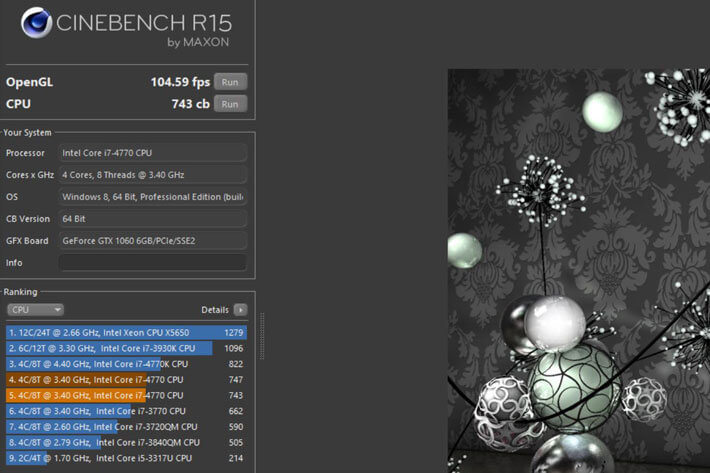710x473 pixels.
Task: Select the highlighted ranking row scoring 743
Action: [127, 395]
